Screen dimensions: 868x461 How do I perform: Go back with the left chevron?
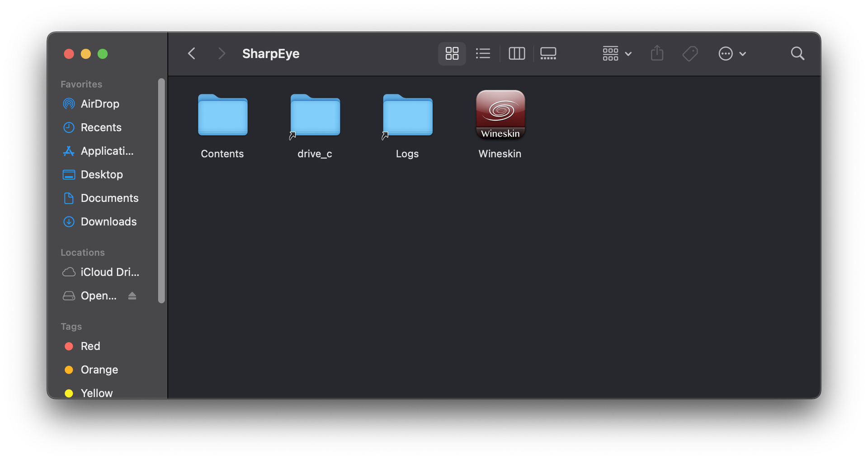(192, 54)
